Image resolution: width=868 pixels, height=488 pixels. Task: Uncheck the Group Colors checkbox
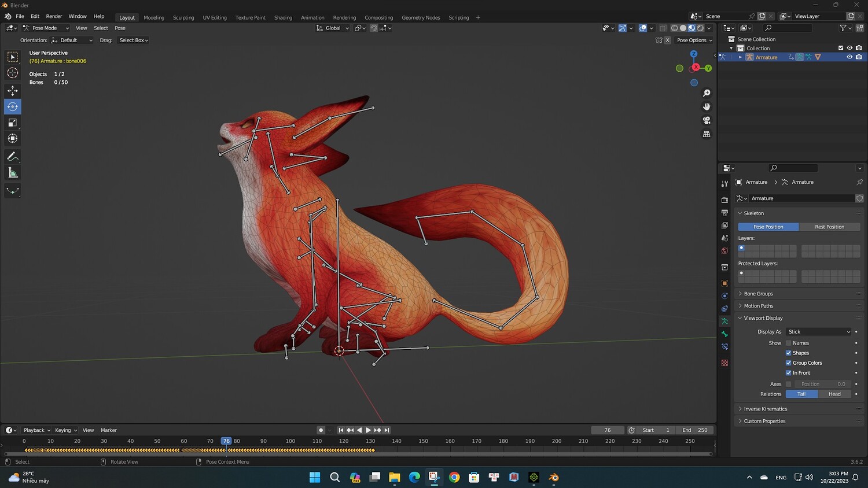coord(788,363)
